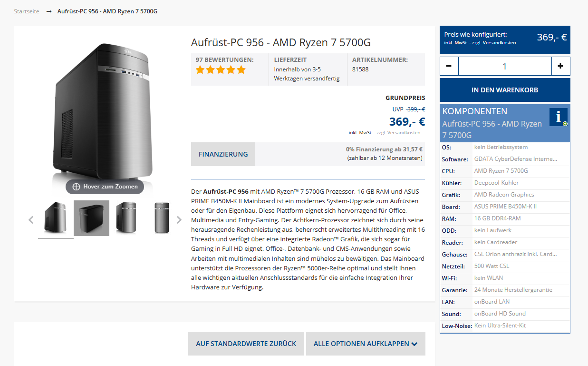This screenshot has height=366, width=588.
Task: Select the first product thumbnail
Action: click(x=56, y=218)
